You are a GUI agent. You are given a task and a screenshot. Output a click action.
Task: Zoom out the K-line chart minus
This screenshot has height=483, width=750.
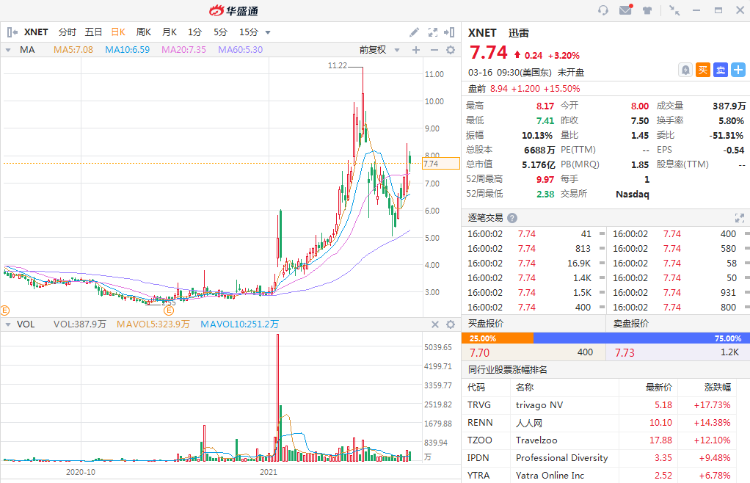pos(434,50)
